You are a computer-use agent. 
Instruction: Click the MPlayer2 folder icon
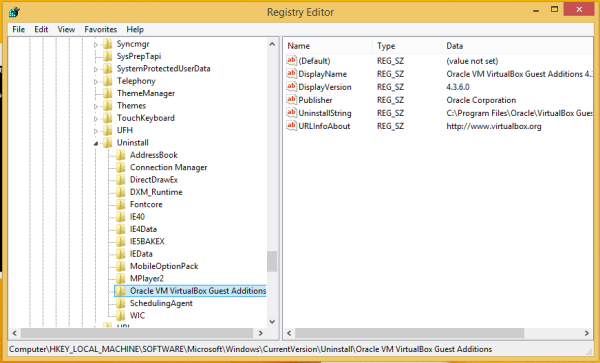coord(121,278)
